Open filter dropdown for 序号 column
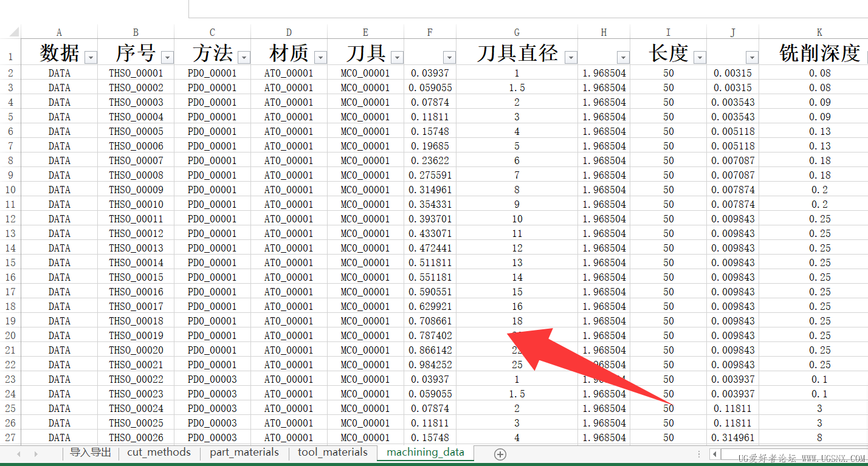 (167, 57)
